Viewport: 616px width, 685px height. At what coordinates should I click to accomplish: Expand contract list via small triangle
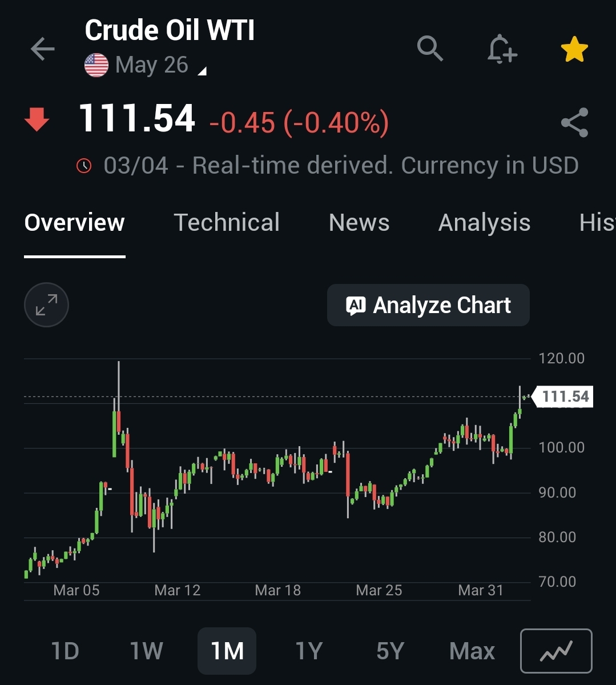click(x=202, y=71)
